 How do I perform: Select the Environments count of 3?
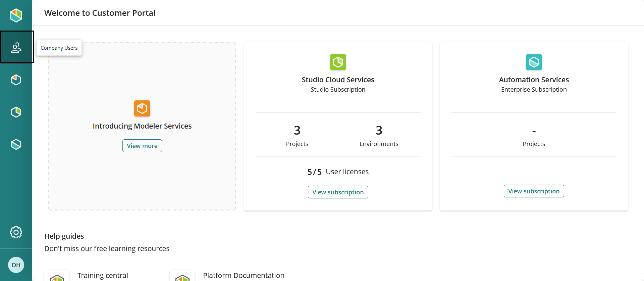pyautogui.click(x=379, y=130)
